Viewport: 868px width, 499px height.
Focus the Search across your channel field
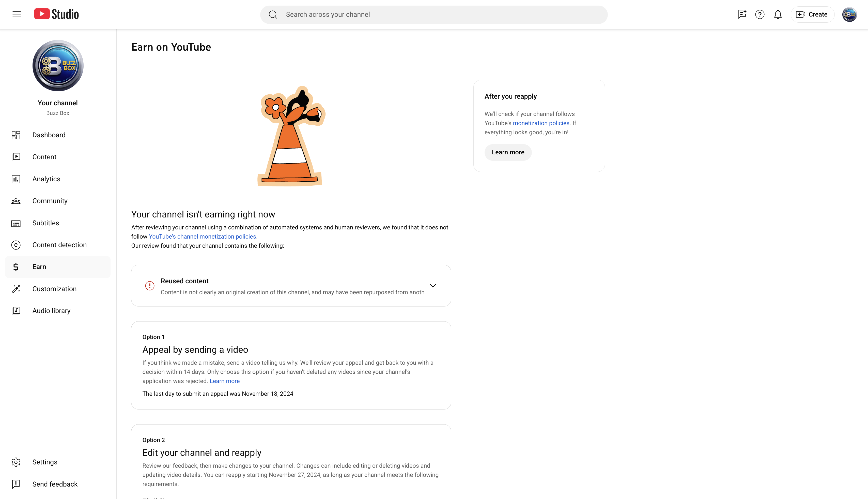click(434, 14)
